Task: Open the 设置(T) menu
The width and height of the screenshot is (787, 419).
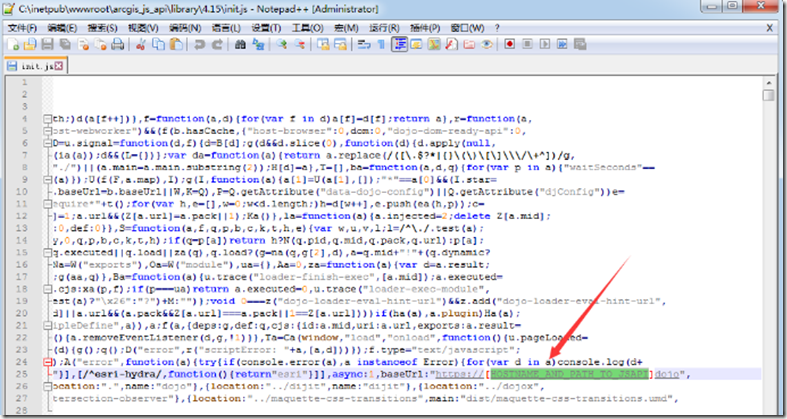Action: pyautogui.click(x=266, y=28)
